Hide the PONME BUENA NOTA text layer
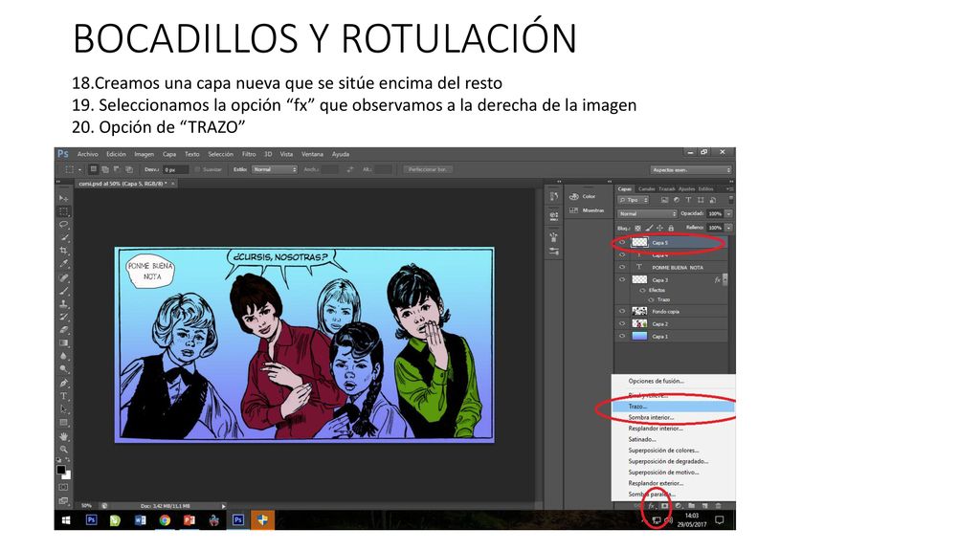 click(x=622, y=268)
